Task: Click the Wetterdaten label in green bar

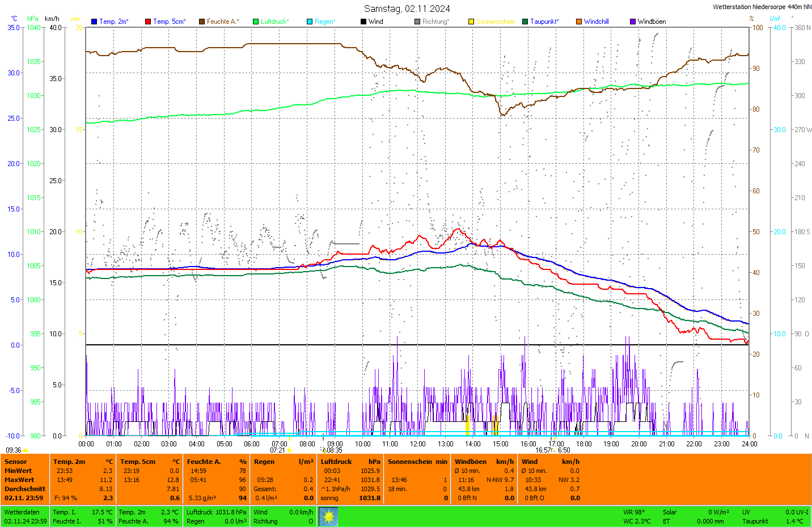Action: pyautogui.click(x=22, y=512)
